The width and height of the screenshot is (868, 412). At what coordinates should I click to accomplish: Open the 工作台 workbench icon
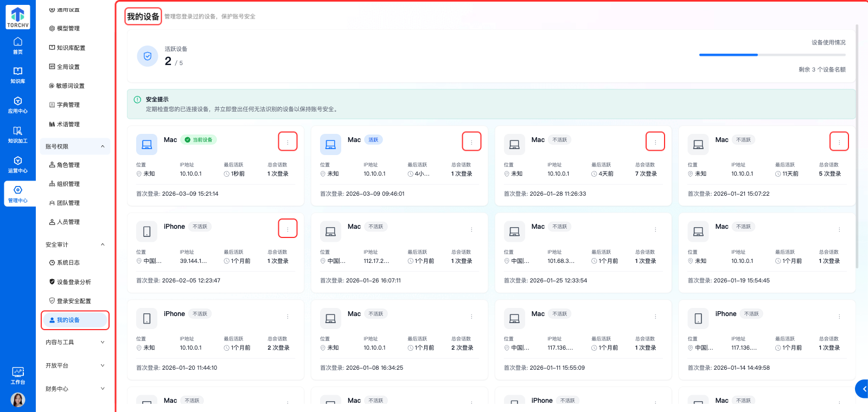coord(18,375)
